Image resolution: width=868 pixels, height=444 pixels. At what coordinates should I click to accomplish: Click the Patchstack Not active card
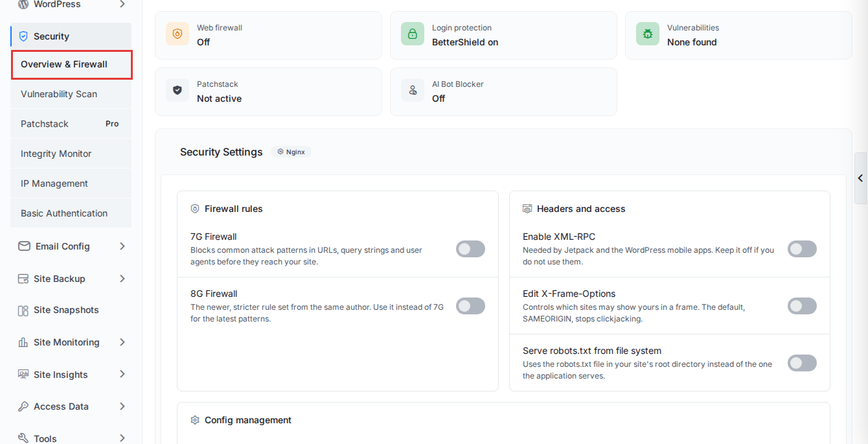(268, 91)
